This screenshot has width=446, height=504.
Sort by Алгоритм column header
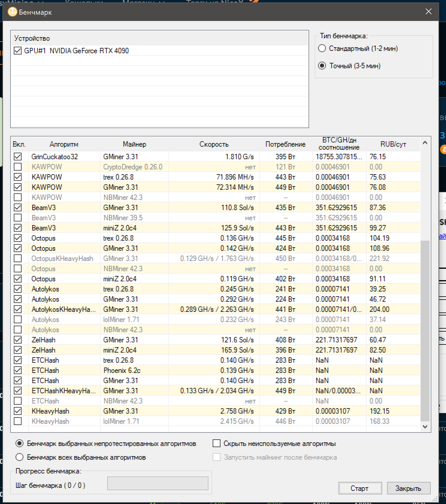[x=64, y=144]
